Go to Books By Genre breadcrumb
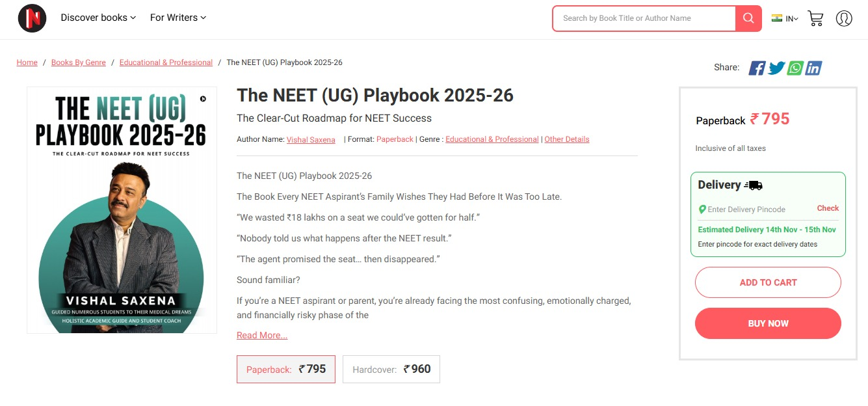 pos(78,62)
